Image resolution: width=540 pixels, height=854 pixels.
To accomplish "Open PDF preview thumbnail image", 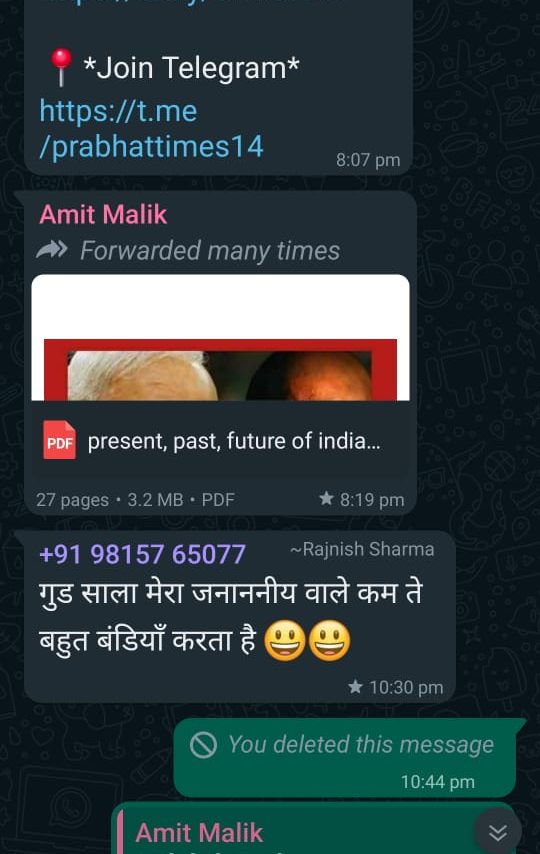I will click(x=220, y=338).
